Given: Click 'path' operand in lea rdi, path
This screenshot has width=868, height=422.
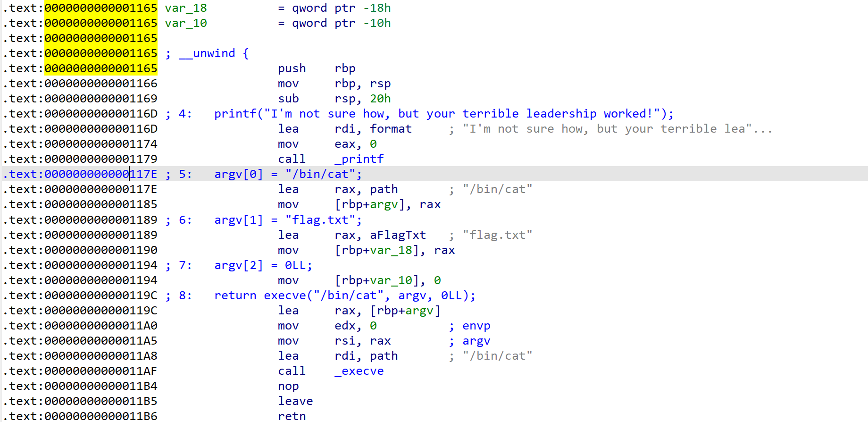Looking at the screenshot, I should click(384, 356).
